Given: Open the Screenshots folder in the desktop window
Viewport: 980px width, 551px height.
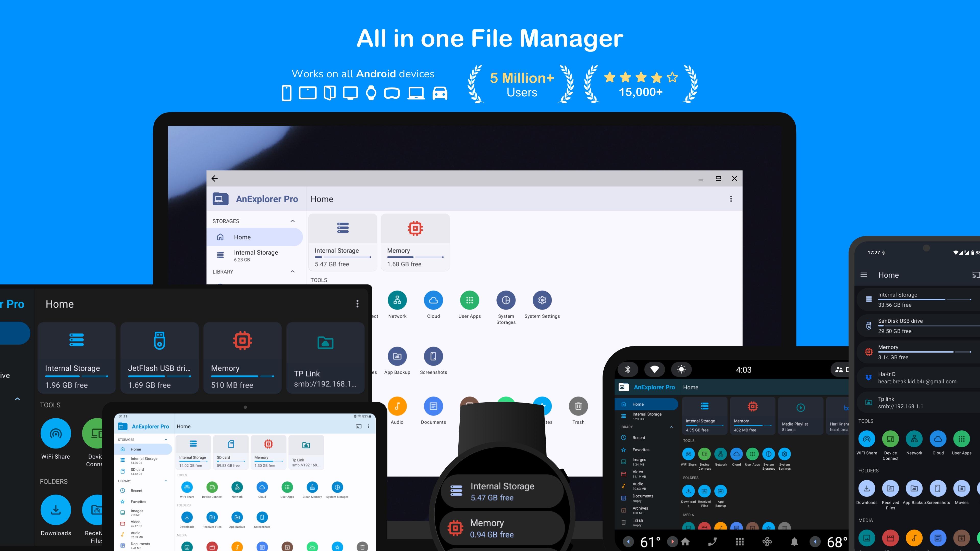Looking at the screenshot, I should (x=433, y=356).
